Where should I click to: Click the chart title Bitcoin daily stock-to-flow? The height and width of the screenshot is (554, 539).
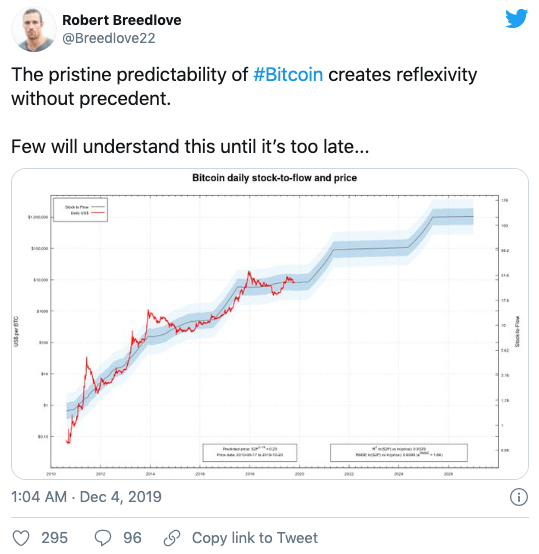pyautogui.click(x=274, y=178)
